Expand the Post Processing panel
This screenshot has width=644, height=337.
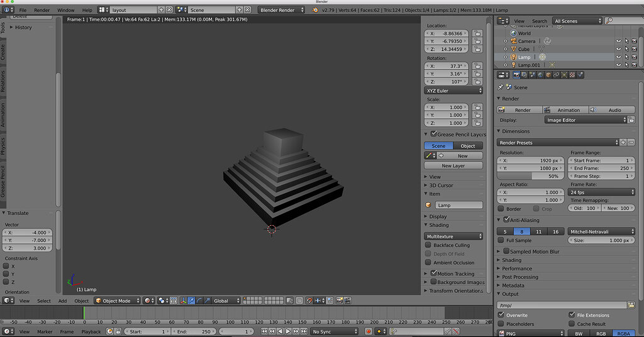(519, 277)
